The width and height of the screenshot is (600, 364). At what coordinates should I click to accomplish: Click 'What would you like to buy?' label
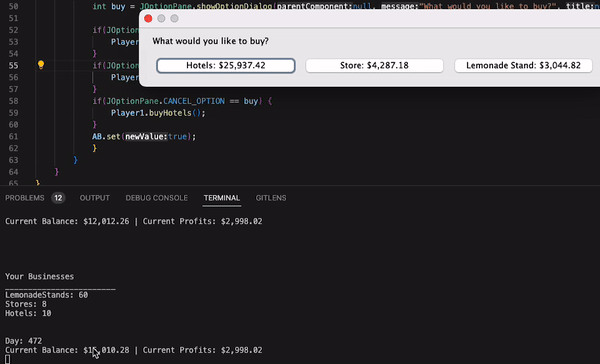coord(210,41)
